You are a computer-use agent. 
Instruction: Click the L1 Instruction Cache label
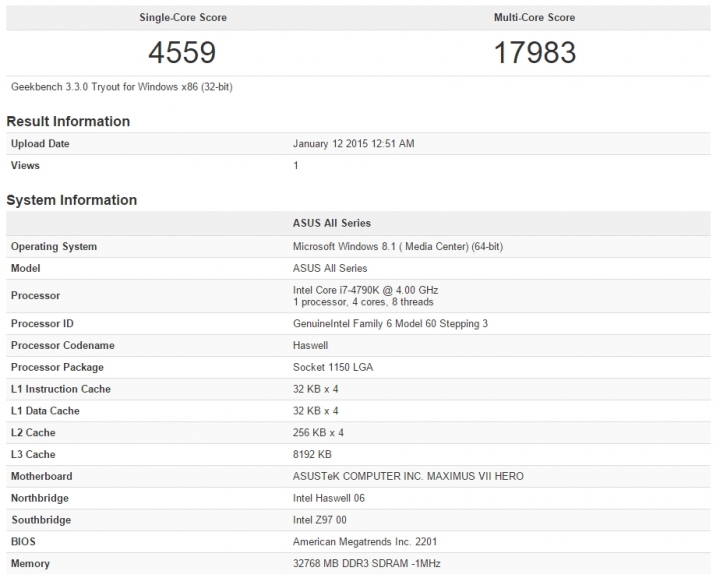61,389
